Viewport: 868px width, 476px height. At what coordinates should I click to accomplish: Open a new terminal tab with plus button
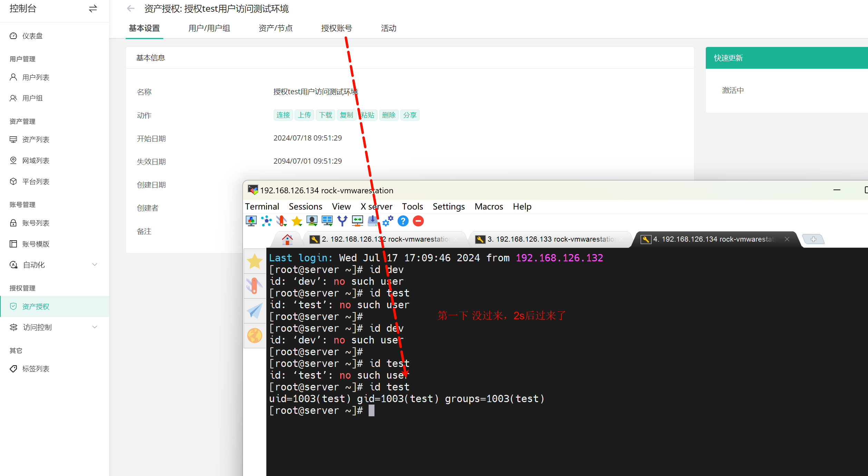[813, 239]
